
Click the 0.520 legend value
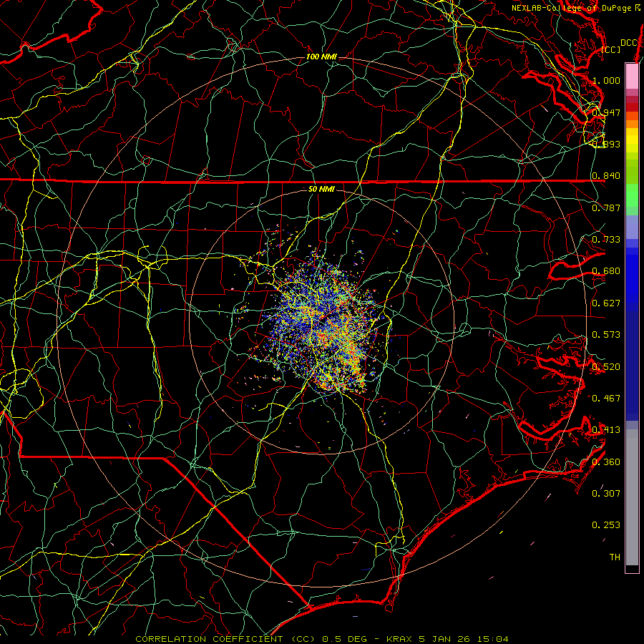(x=606, y=367)
